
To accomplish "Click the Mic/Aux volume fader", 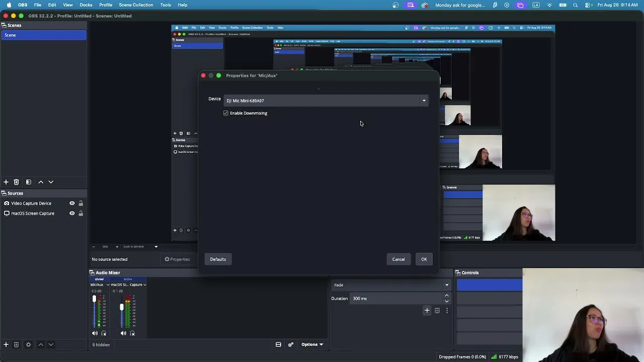I will click(x=94, y=299).
